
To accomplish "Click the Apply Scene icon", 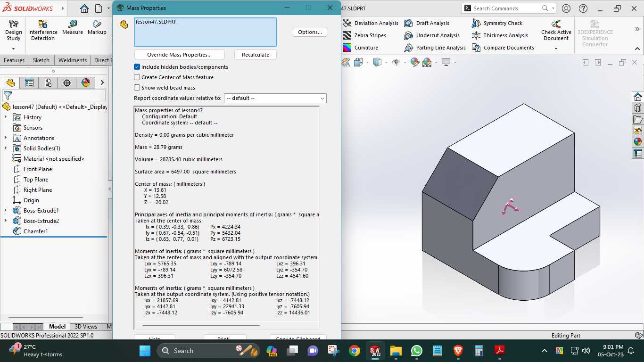I will click(x=427, y=62).
